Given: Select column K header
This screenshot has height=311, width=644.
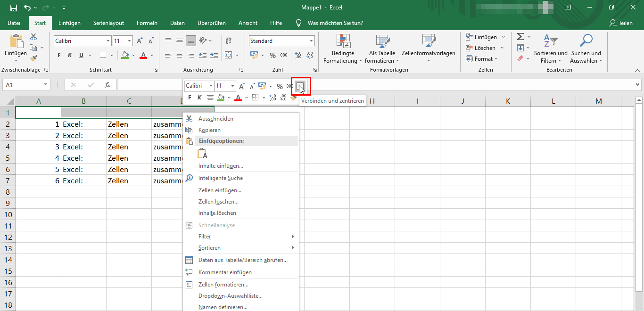Looking at the screenshot, I should [x=508, y=101].
